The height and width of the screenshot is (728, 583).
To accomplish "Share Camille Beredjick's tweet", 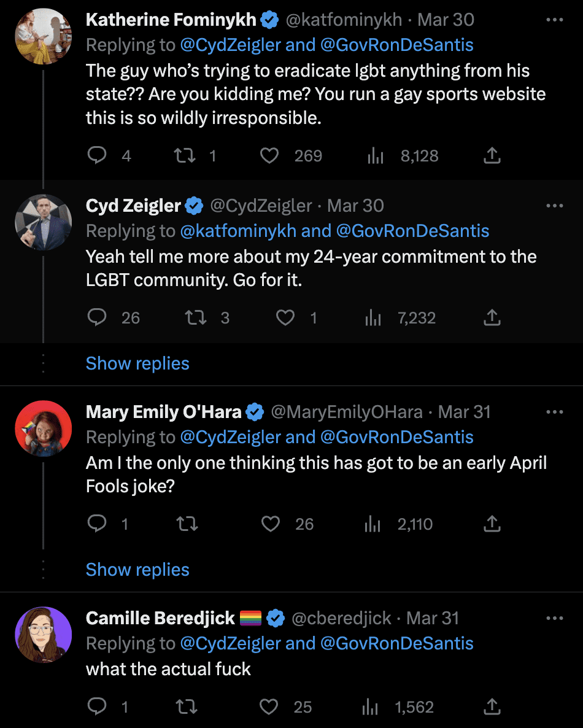I will [x=492, y=707].
